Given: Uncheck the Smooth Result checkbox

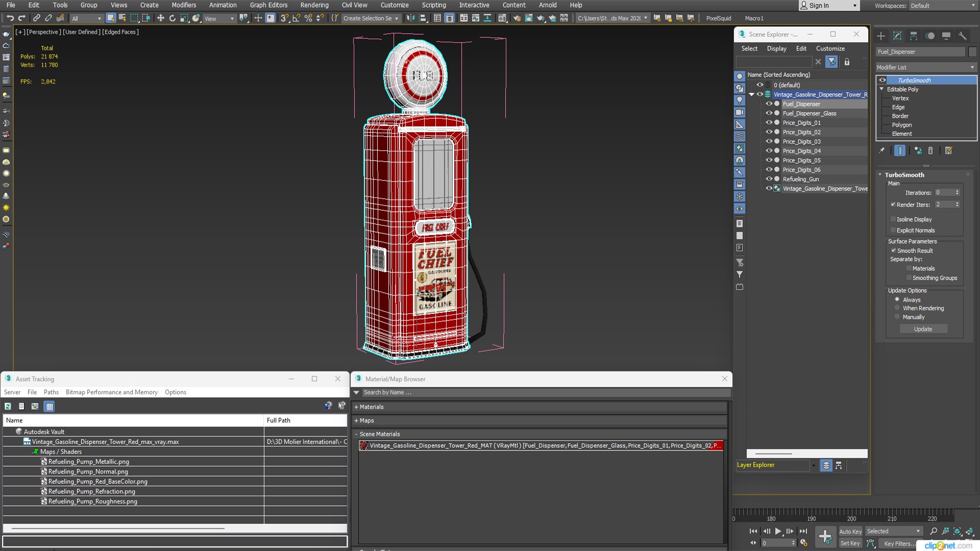Looking at the screenshot, I should coord(894,251).
